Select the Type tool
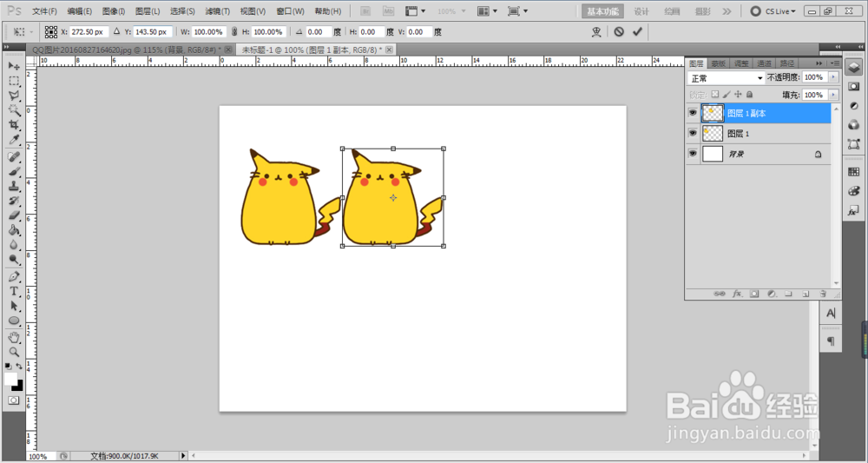The width and height of the screenshot is (868, 463). coord(14,291)
